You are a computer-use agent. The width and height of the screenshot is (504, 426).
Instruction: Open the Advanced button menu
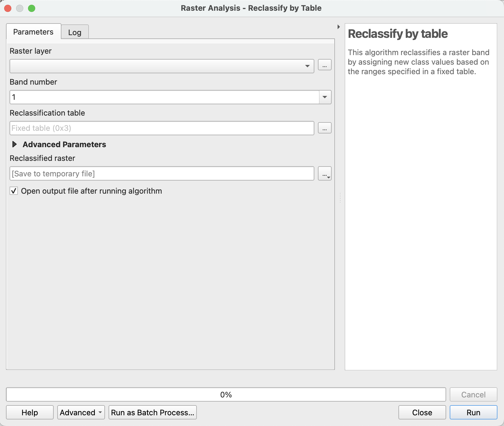pyautogui.click(x=81, y=412)
